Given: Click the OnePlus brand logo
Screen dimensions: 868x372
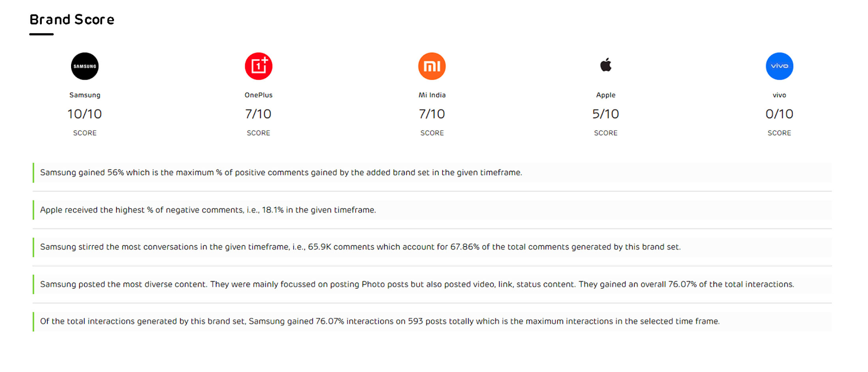Looking at the screenshot, I should pyautogui.click(x=258, y=66).
